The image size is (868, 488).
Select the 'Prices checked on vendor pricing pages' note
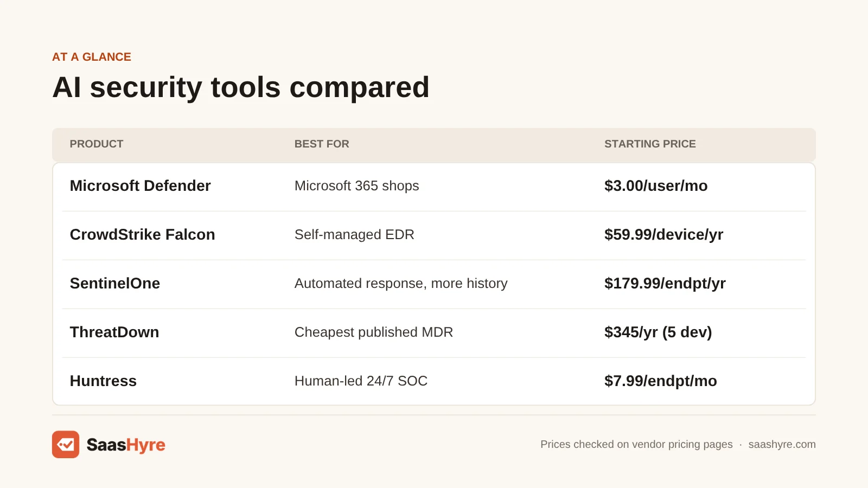coord(636,444)
